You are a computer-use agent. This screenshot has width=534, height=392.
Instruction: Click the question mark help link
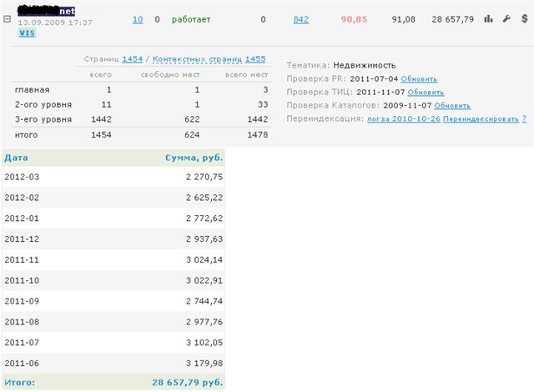[524, 119]
